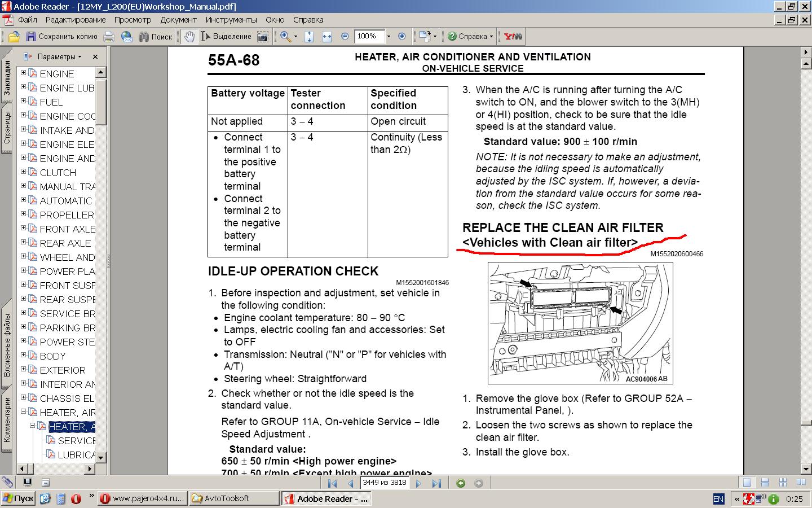Close the bookmarks panel with X
Viewport: 812px width, 508px height.
(x=95, y=56)
